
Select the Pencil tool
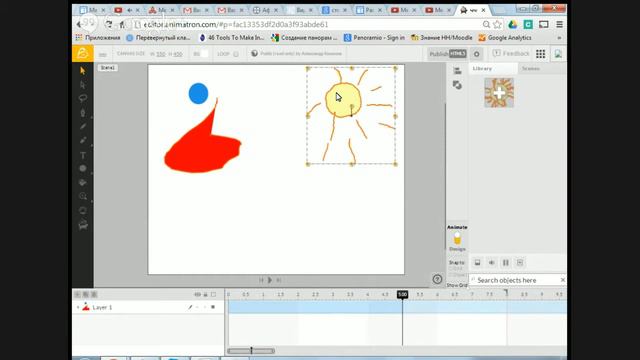tap(83, 127)
